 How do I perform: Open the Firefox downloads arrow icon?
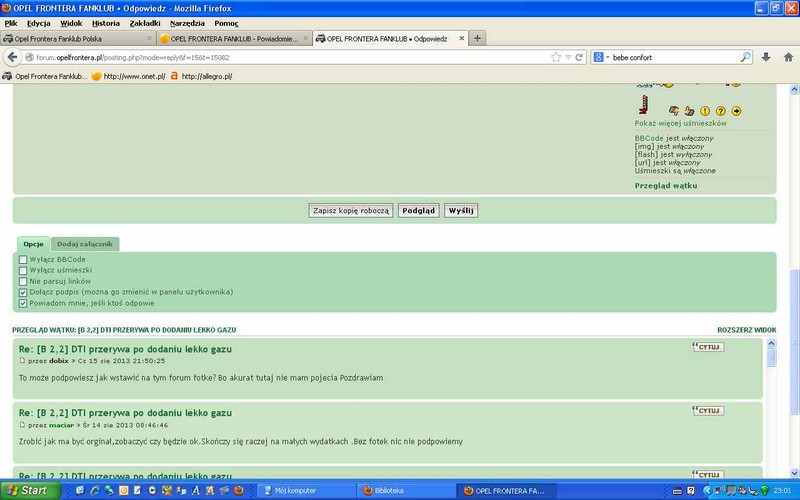[x=765, y=57]
